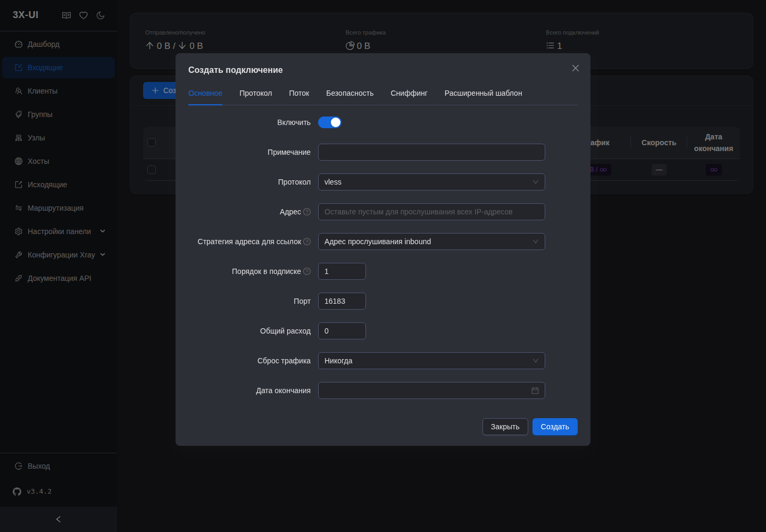Open the Хосты menu item
Screen dimensions: 766x532
[59, 161]
